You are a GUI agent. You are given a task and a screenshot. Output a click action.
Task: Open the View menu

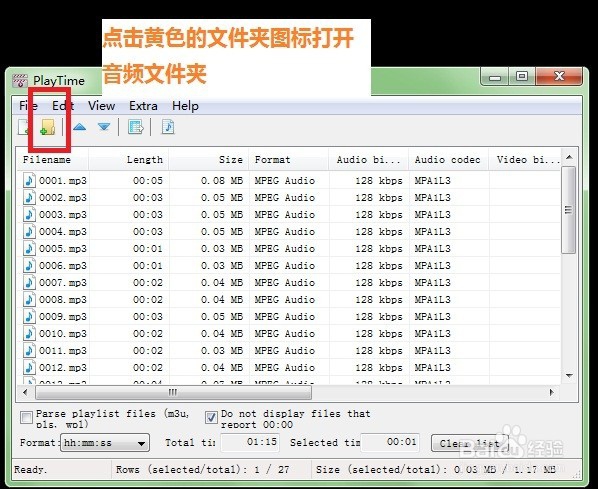101,105
